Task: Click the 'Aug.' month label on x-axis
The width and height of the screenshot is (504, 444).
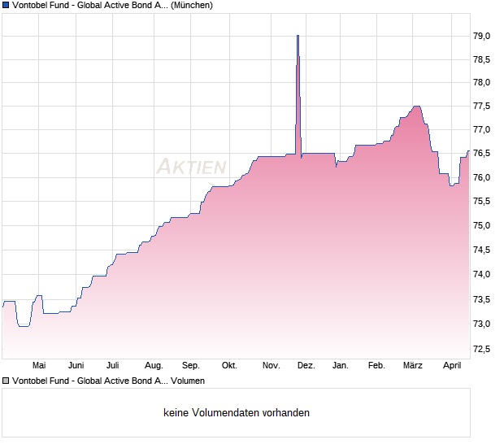Action: tap(154, 366)
